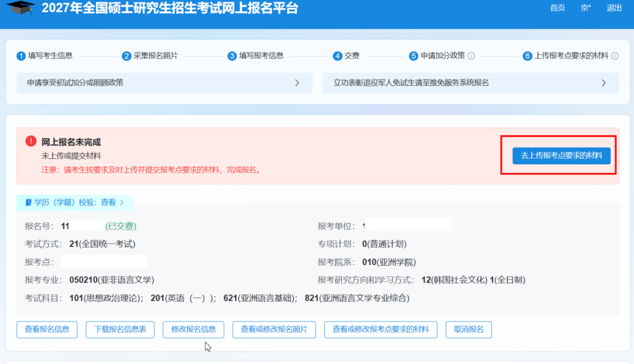Click the step 4 circle 交费

(337, 56)
